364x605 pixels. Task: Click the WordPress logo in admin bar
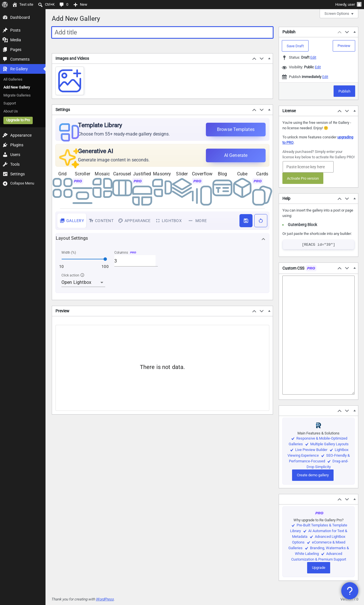tap(5, 5)
